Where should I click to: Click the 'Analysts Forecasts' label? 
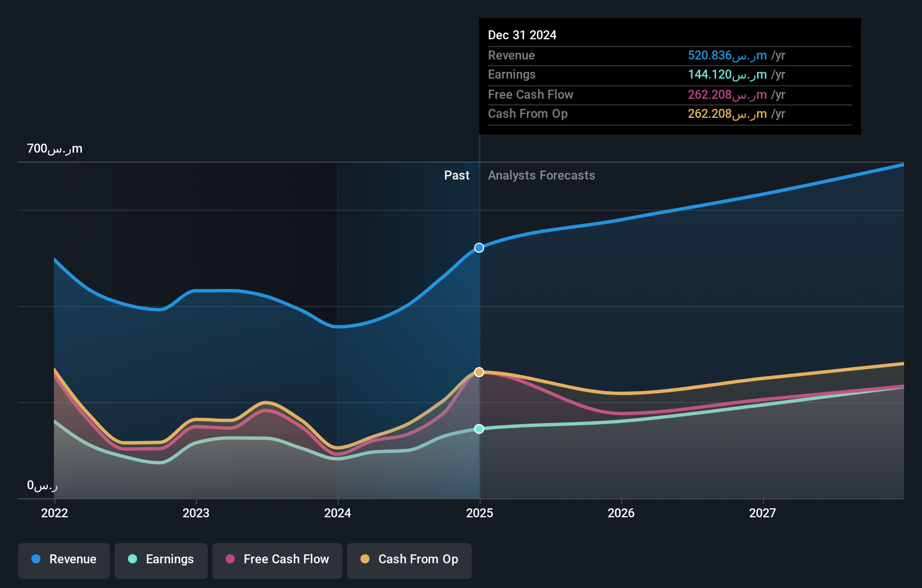(541, 175)
